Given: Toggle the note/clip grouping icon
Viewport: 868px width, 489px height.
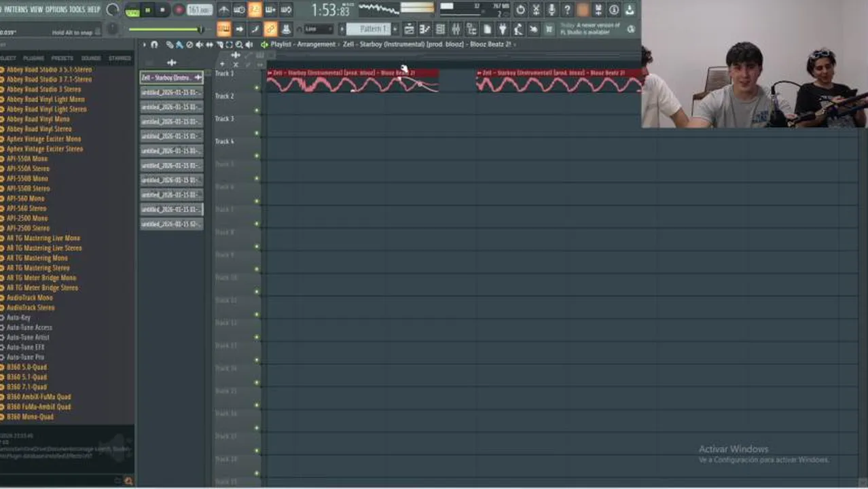Looking at the screenshot, I should pos(255,29).
